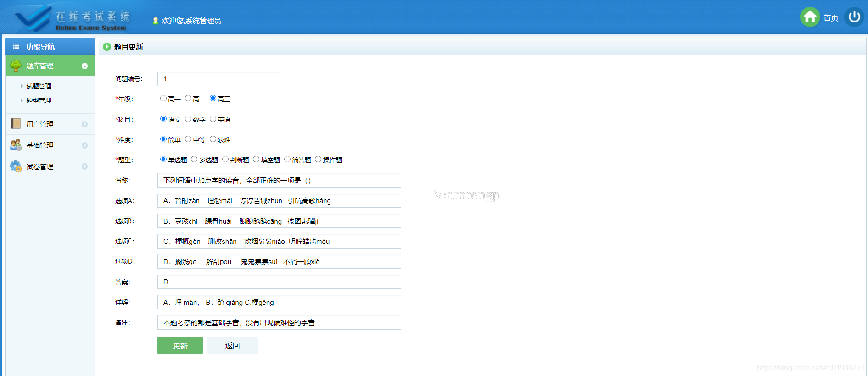Click the 首页 link in header
Viewport: 868px width, 376px height.
(831, 18)
